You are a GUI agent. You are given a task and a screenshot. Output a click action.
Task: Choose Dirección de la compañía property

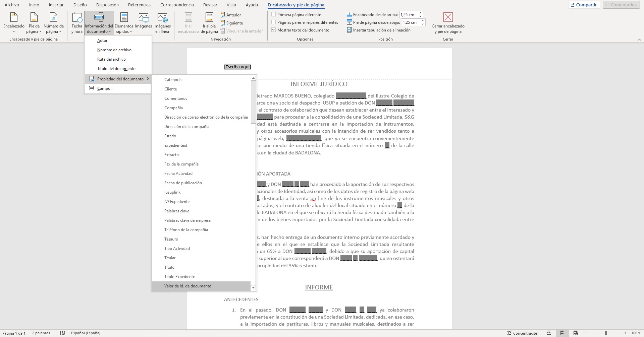coord(201,127)
